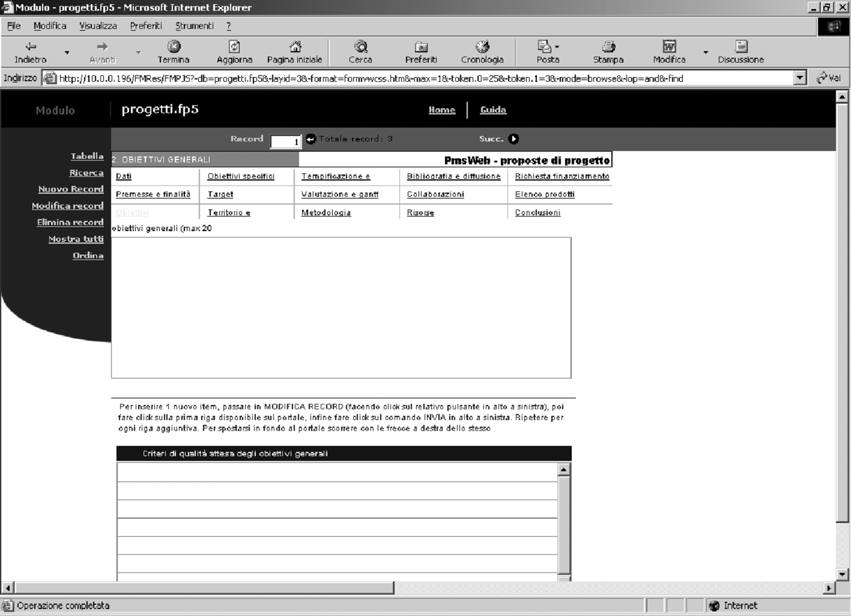Click the Internet Explorer title bar icon
The image size is (851, 616).
pyautogui.click(x=7, y=7)
